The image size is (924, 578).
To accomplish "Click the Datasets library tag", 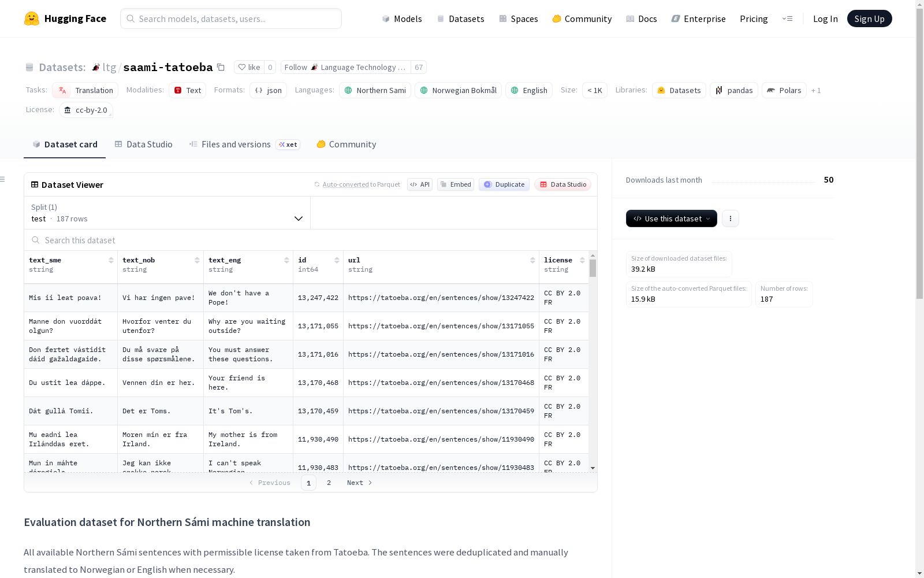I will [x=679, y=90].
